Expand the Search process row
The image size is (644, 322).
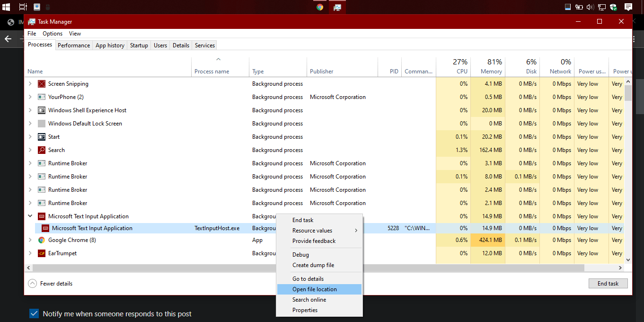tap(30, 150)
